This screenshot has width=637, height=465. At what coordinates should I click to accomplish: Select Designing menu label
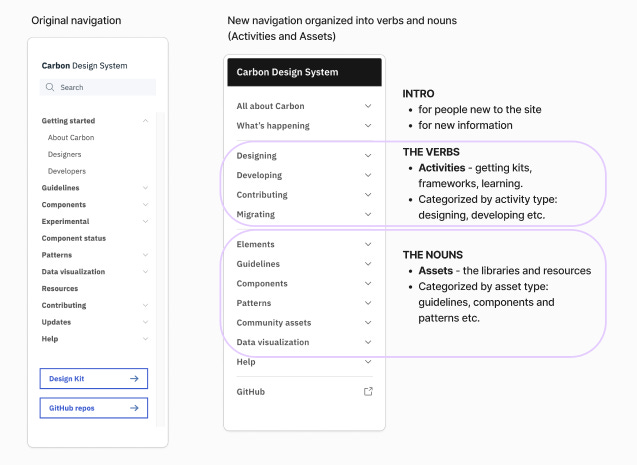click(x=257, y=156)
